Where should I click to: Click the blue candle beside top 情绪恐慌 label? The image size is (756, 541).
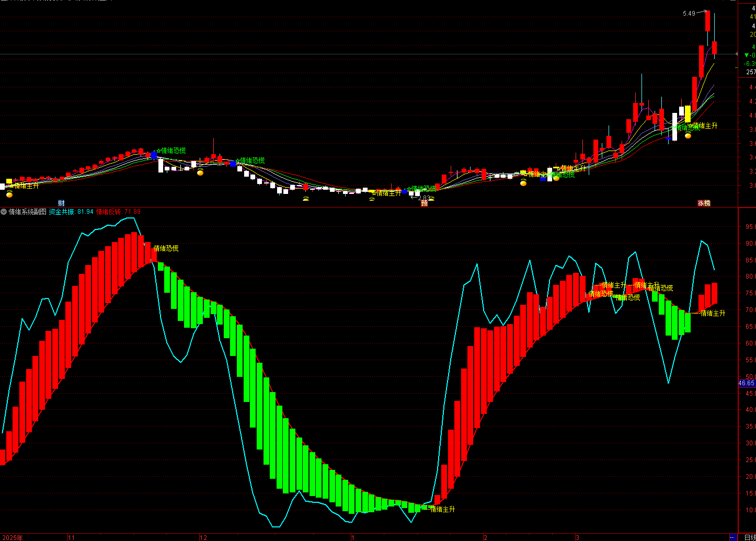pyautogui.click(x=154, y=155)
